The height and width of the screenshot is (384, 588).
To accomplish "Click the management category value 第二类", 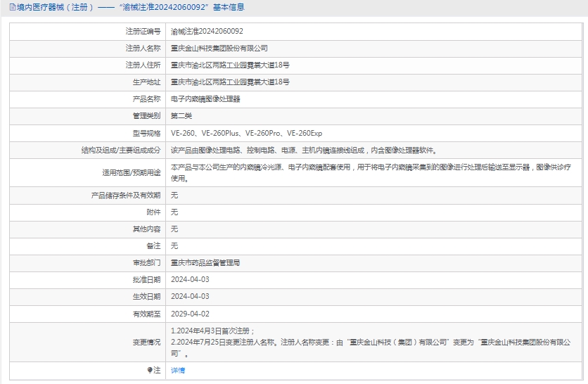I will pyautogui.click(x=181, y=116).
